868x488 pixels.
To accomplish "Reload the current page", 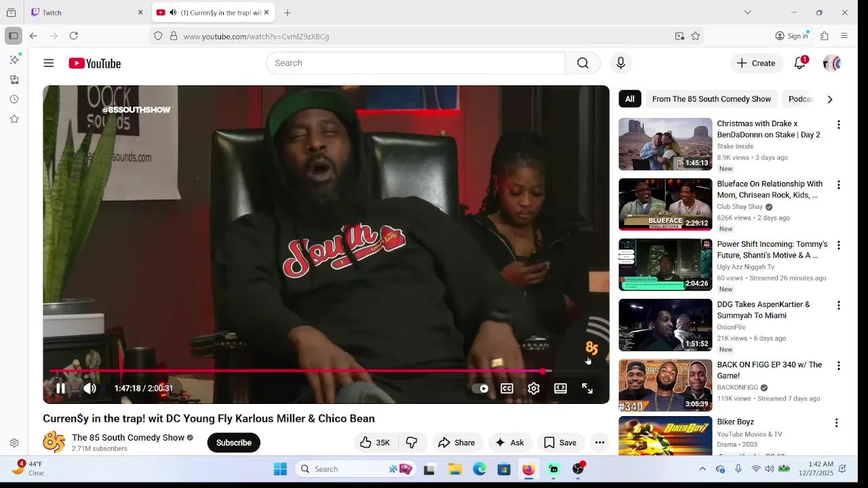I will (74, 36).
